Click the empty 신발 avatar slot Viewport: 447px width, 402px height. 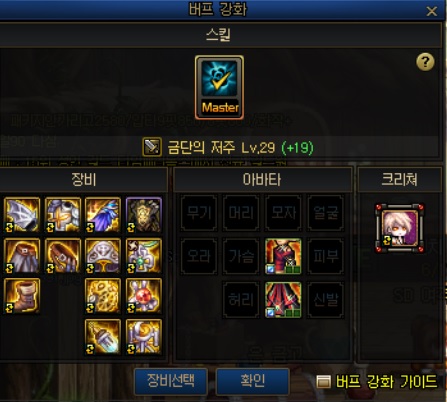pyautogui.click(x=326, y=300)
